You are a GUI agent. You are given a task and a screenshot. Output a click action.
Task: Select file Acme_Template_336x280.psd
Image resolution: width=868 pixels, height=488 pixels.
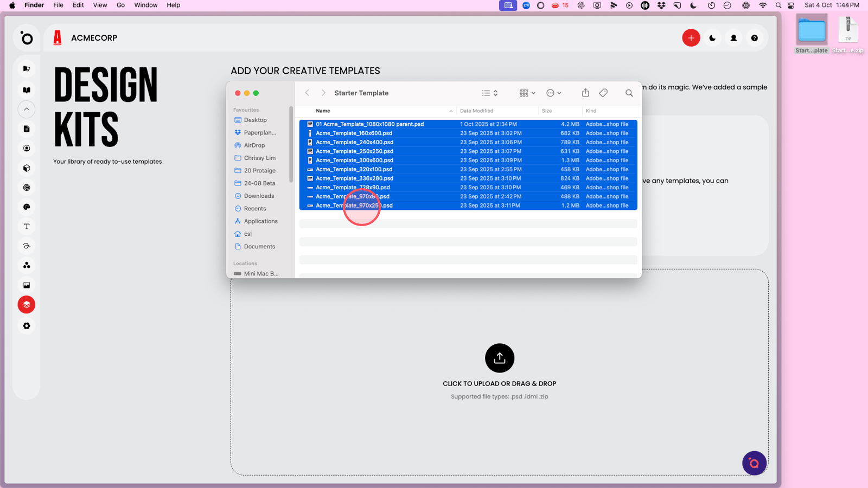point(468,178)
